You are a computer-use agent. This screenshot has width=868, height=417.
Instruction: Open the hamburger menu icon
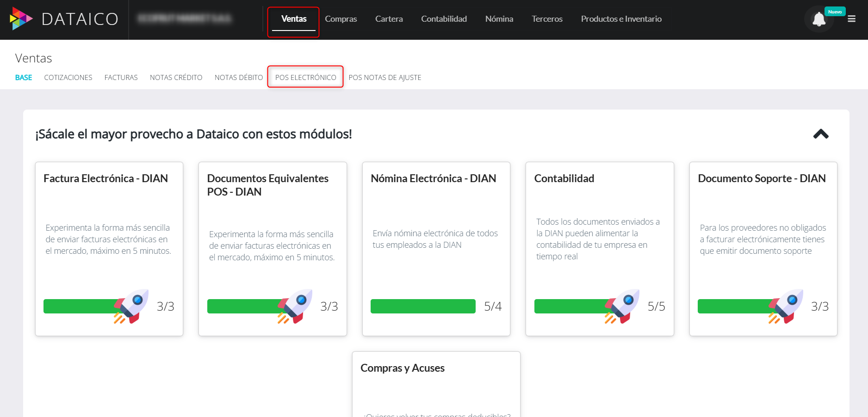click(851, 19)
